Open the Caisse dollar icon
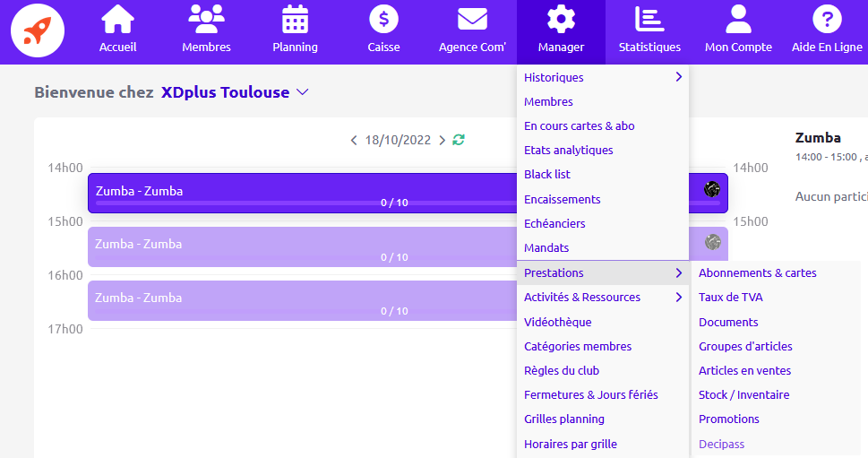Image resolution: width=868 pixels, height=458 pixels. [x=383, y=20]
